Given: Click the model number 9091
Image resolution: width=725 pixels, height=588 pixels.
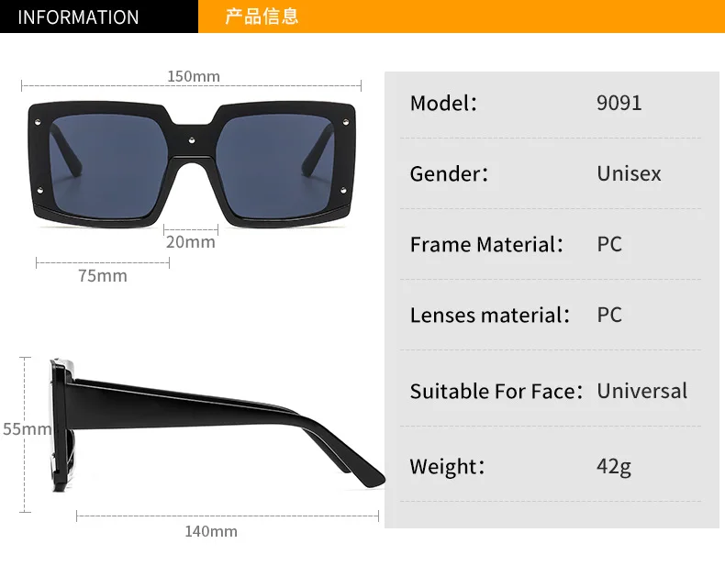Looking at the screenshot, I should (619, 103).
